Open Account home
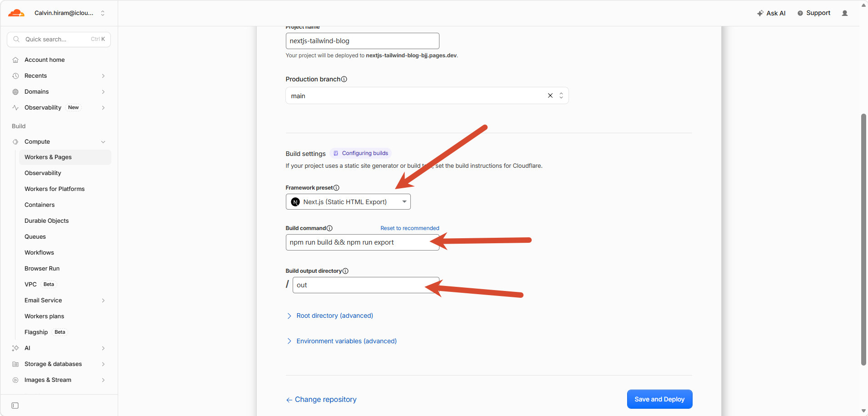Viewport: 868px width, 416px height. pyautogui.click(x=45, y=60)
